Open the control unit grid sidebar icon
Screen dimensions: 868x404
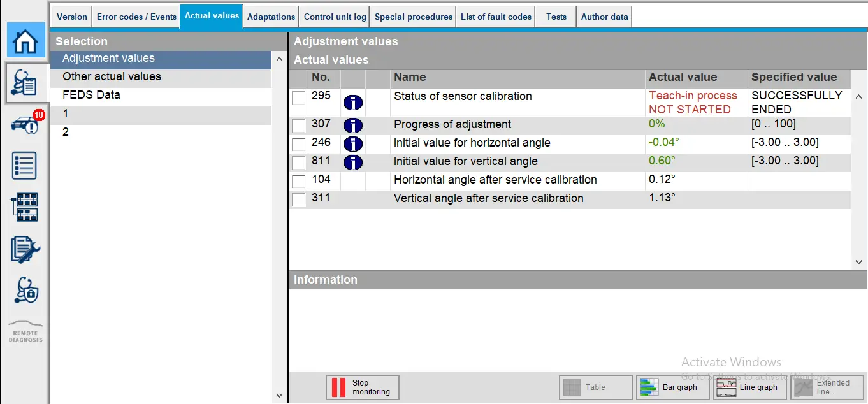tap(25, 207)
